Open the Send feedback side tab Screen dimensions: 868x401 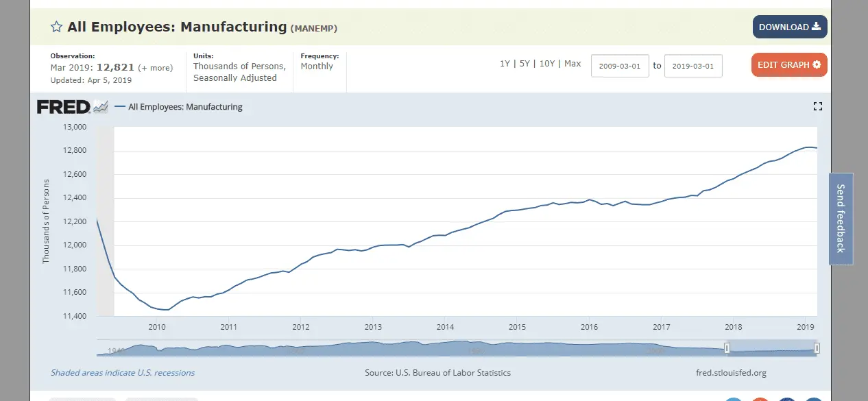point(841,218)
